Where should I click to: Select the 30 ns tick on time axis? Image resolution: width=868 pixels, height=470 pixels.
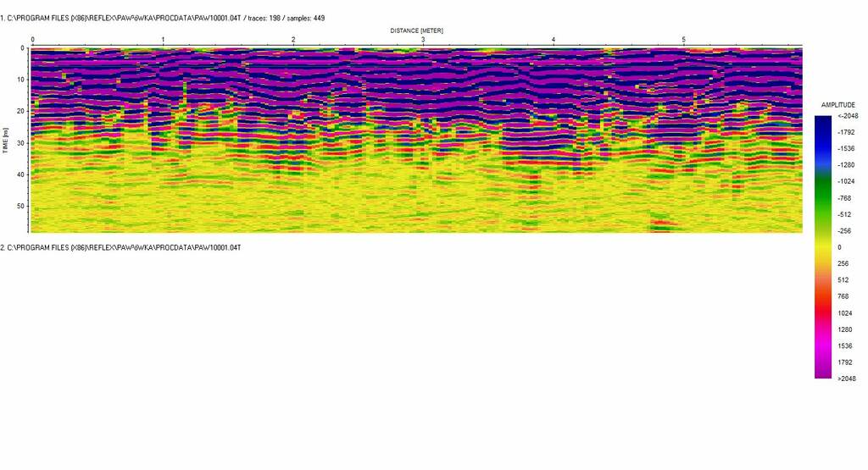(x=20, y=143)
